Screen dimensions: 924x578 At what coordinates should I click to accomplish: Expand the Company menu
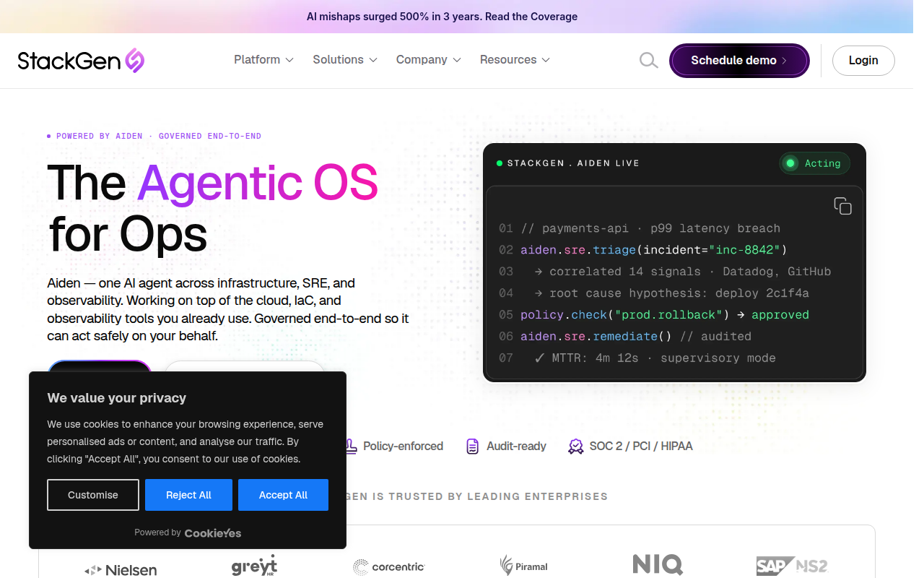tap(429, 60)
